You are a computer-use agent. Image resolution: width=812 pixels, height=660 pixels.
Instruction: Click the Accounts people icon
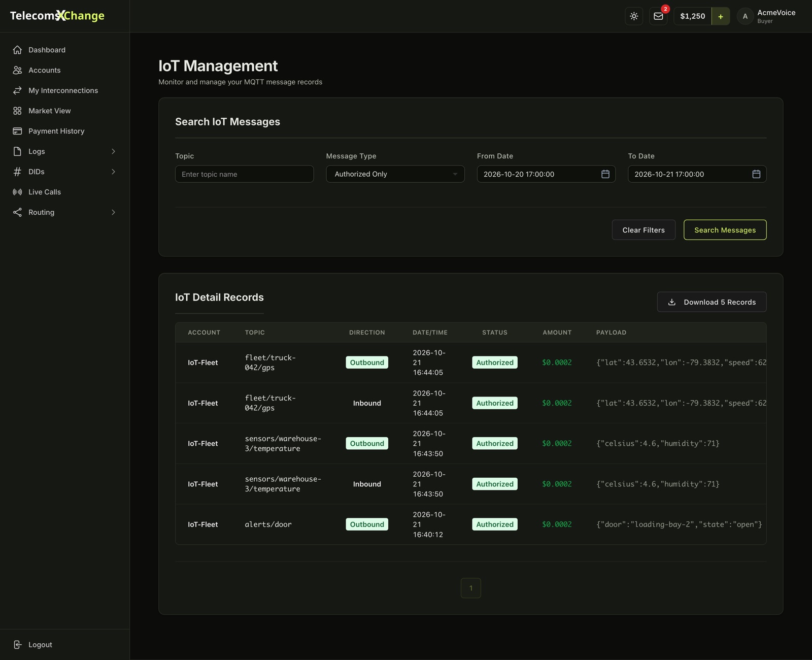(x=17, y=70)
